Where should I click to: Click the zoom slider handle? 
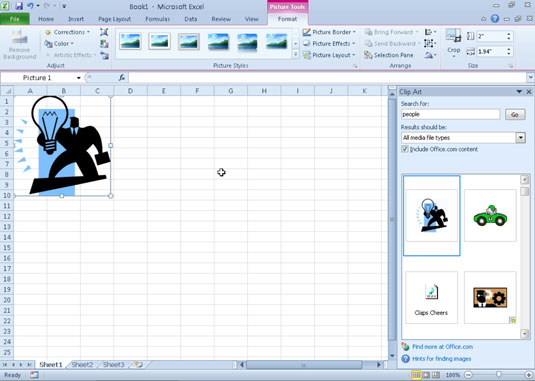pyautogui.click(x=499, y=375)
